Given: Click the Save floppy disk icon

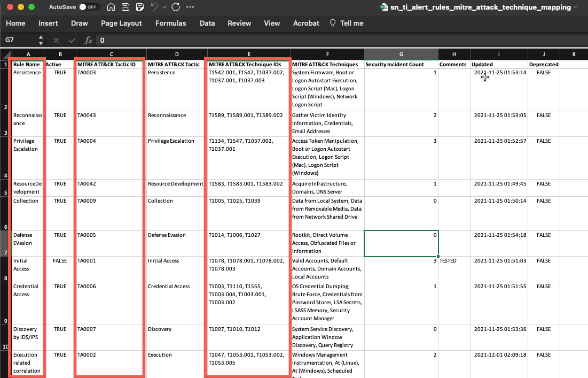Looking at the screenshot, I should (x=126, y=7).
